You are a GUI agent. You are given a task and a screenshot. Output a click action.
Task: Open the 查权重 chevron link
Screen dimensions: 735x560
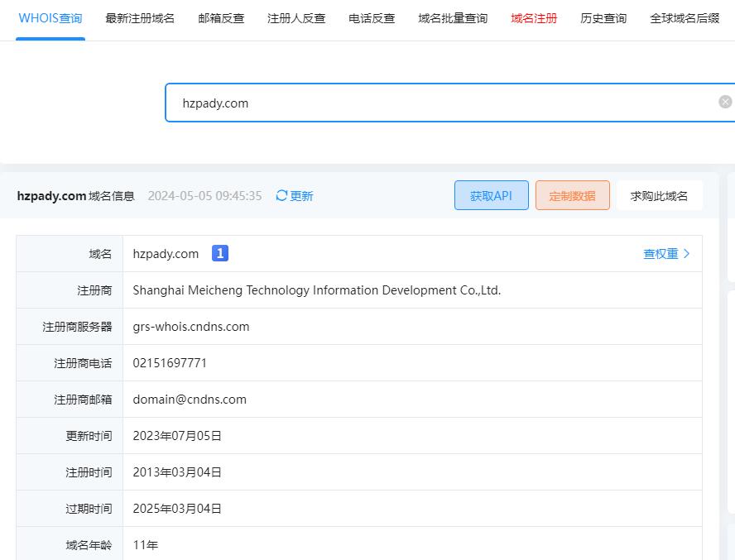coord(666,254)
